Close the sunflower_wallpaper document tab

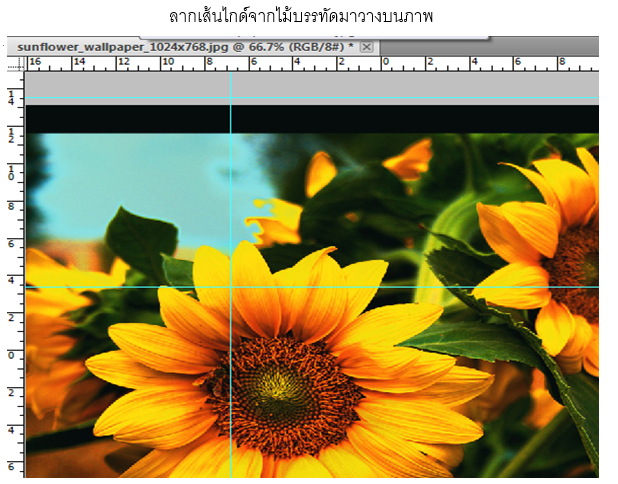367,47
